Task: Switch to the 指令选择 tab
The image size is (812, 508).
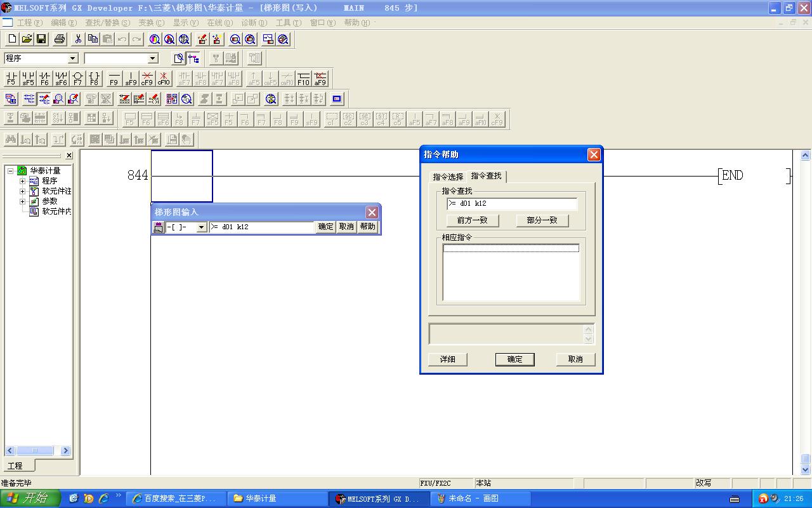Action: tap(448, 177)
